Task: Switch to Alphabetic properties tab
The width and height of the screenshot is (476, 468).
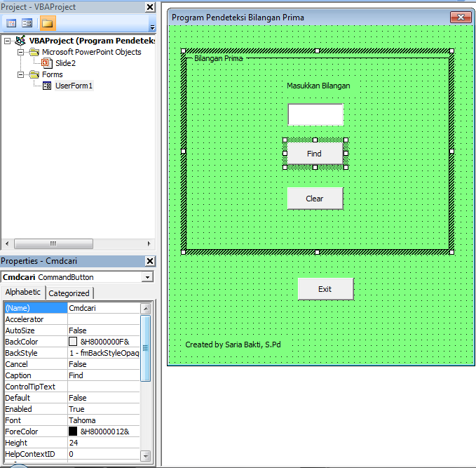Action: click(22, 292)
